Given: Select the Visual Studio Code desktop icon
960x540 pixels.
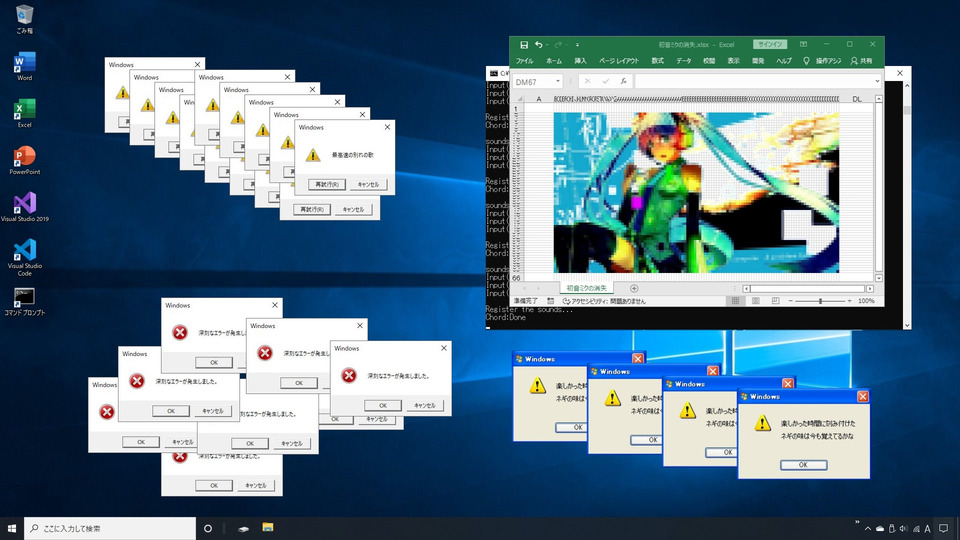Looking at the screenshot, I should pos(24,258).
